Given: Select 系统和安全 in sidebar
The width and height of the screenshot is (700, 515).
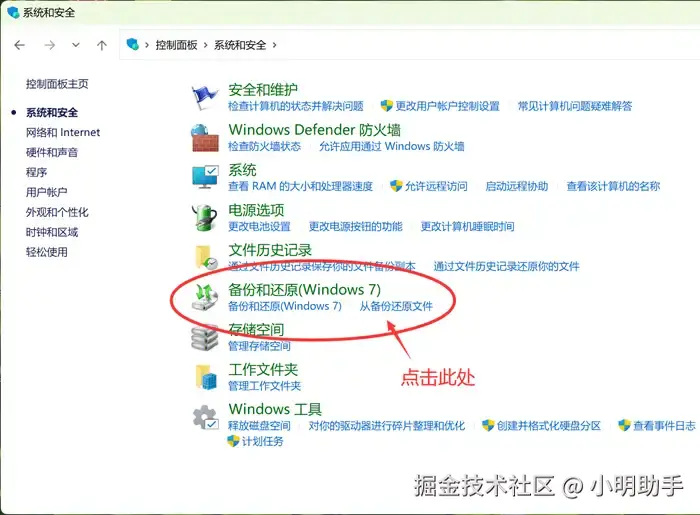Looking at the screenshot, I should coord(52,112).
